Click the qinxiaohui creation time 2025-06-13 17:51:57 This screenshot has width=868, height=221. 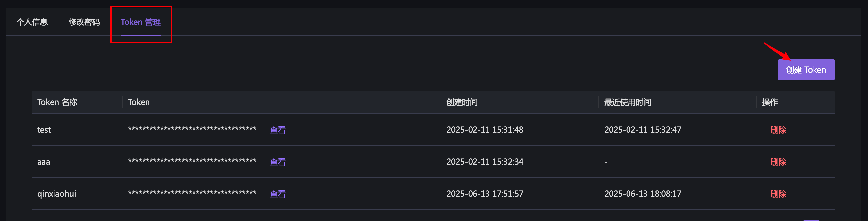[485, 194]
